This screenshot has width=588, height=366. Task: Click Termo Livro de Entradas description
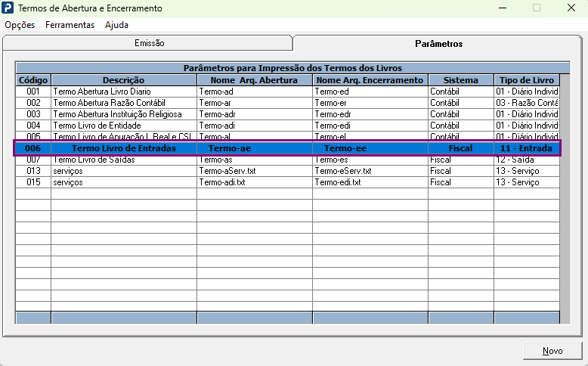click(124, 148)
